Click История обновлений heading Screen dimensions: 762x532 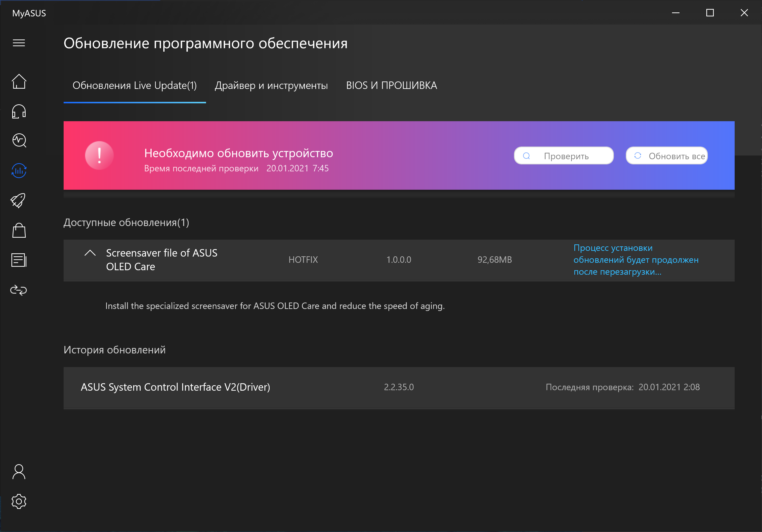(115, 350)
